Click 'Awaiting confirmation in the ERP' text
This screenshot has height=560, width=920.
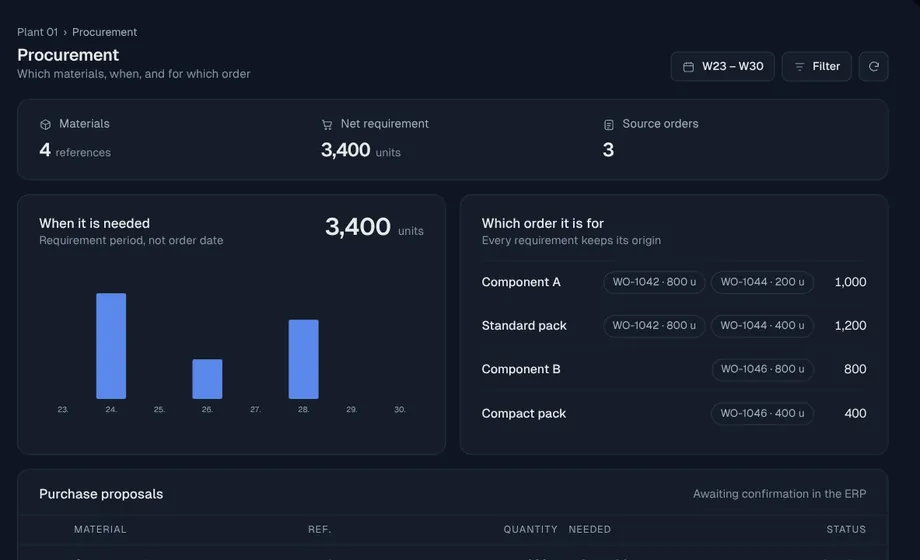pos(779,494)
